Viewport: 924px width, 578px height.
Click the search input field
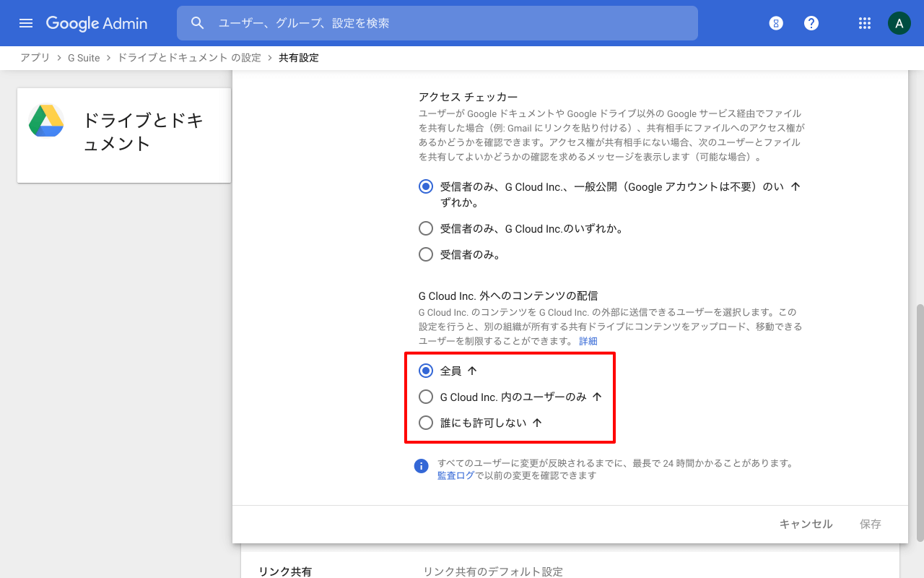448,23
